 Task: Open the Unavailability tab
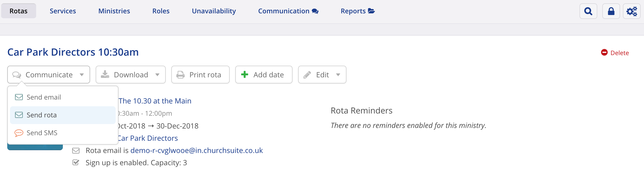coord(214,11)
